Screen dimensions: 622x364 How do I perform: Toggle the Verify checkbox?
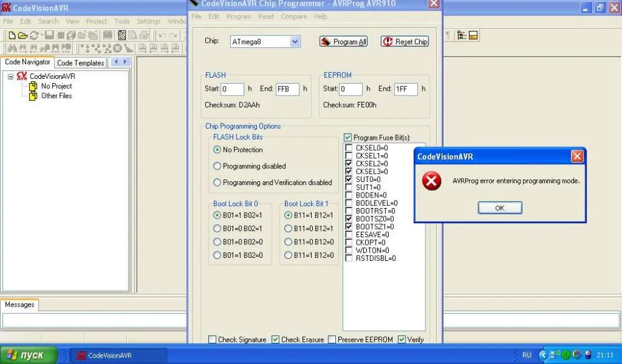point(402,339)
